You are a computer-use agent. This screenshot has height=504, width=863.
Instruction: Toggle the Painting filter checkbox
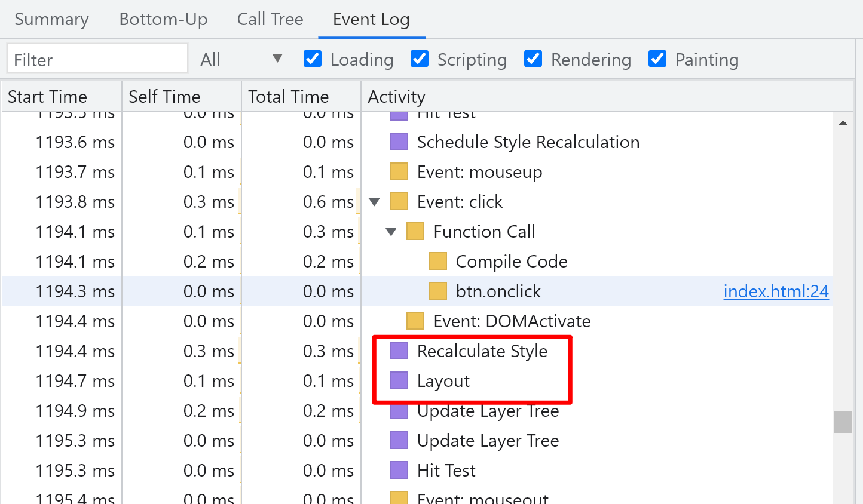pyautogui.click(x=657, y=59)
